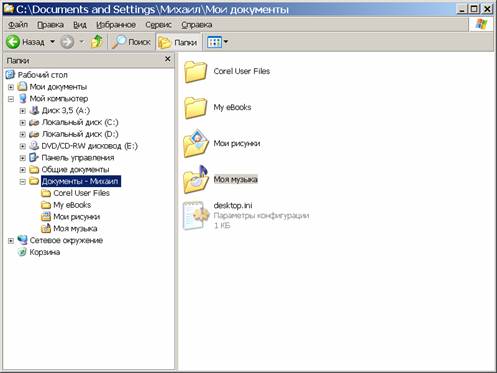497x373 pixels.
Task: Click the Мои рисунки icon in tree
Action: (x=46, y=217)
